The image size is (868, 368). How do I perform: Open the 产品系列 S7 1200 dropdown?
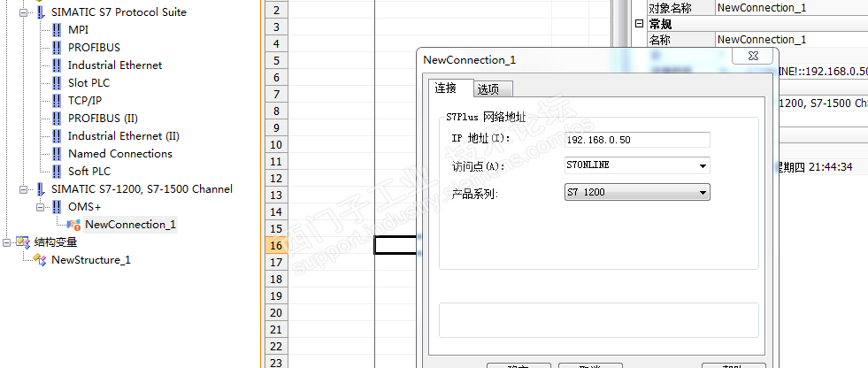point(703,193)
